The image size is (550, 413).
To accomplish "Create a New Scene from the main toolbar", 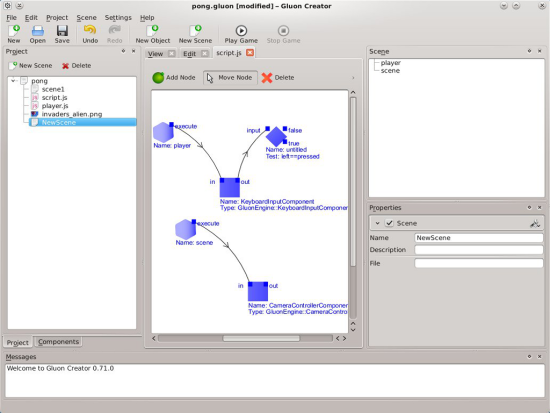I will pos(195,34).
